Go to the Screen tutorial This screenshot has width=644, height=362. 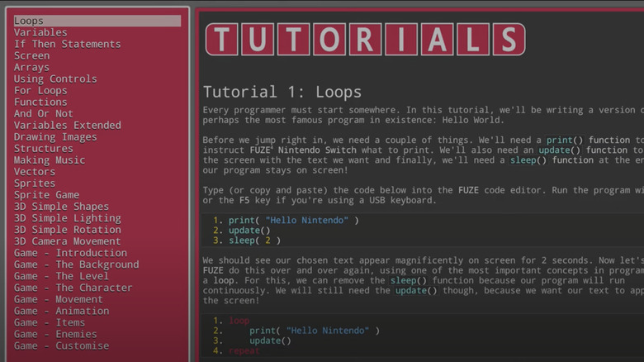31,55
